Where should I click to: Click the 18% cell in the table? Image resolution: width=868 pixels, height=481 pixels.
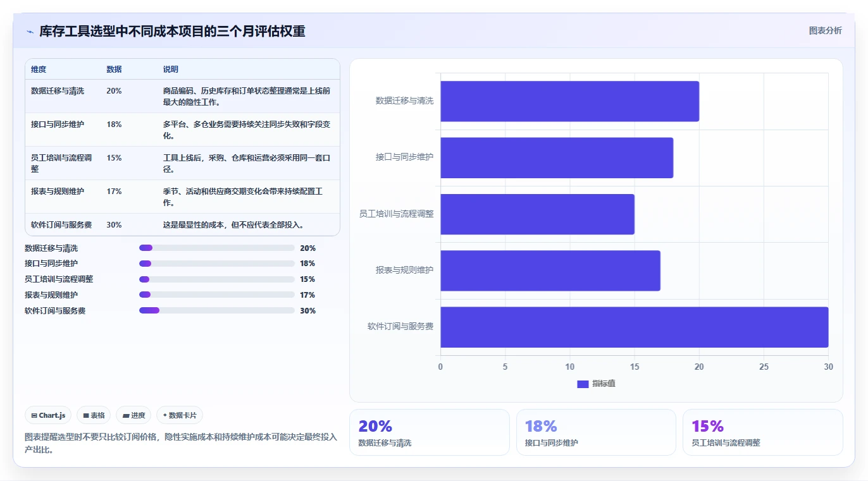tap(114, 125)
